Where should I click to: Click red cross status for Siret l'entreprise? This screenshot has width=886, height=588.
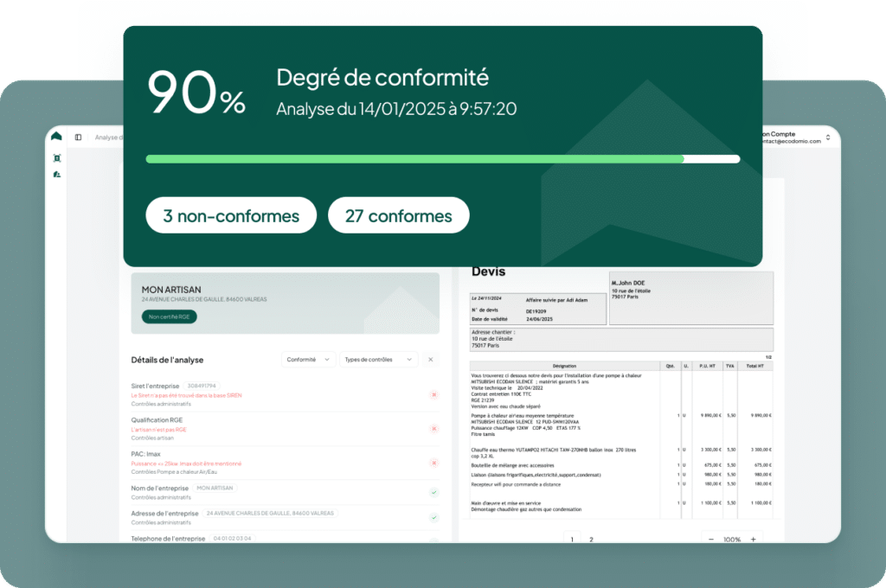433,394
